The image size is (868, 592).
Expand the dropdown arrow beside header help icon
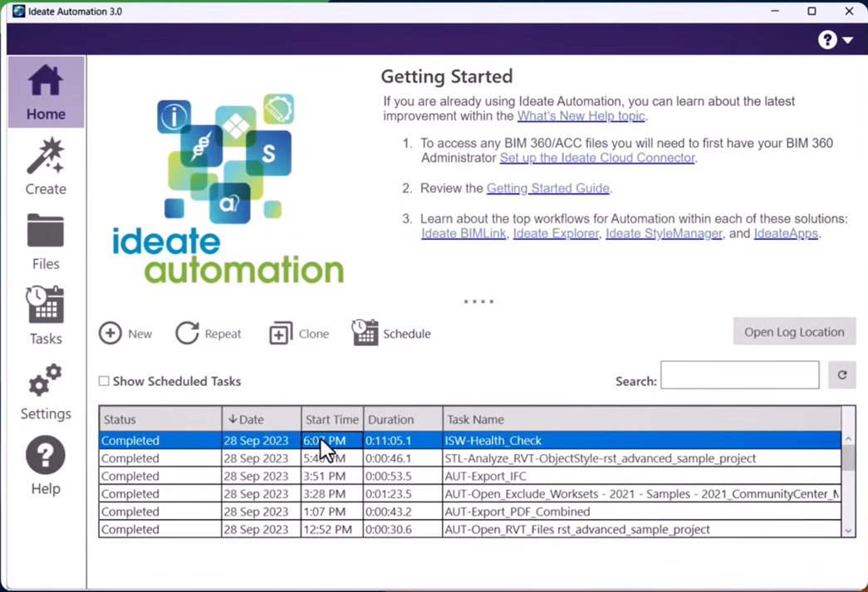pos(847,40)
